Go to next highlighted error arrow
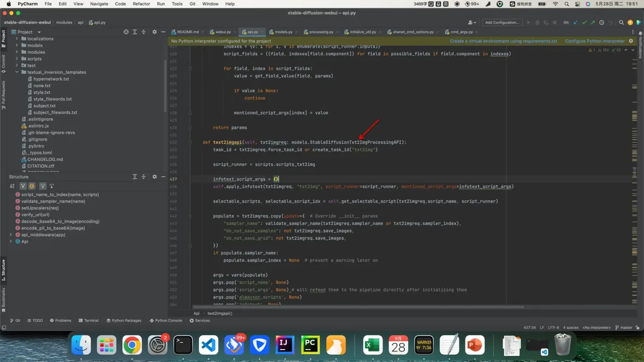This screenshot has height=362, width=644. coord(633,50)
